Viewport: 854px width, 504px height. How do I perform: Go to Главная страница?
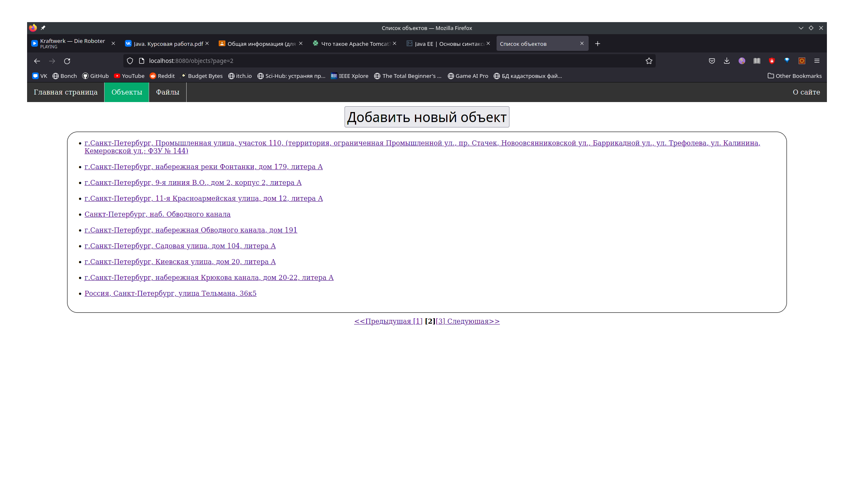click(65, 92)
